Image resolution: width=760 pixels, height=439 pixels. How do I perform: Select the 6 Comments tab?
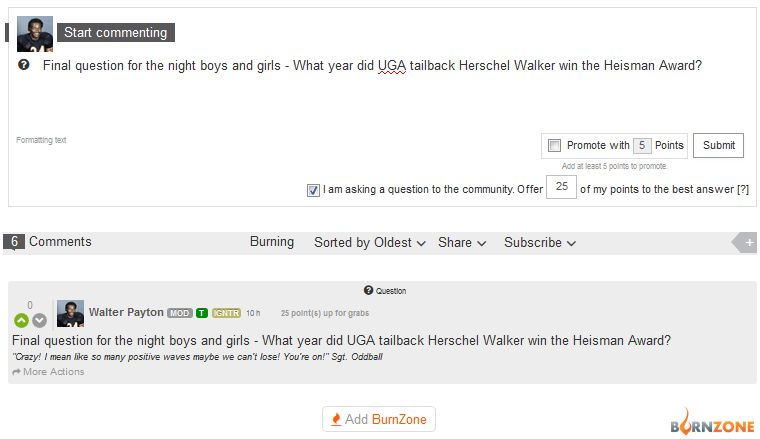click(x=48, y=242)
